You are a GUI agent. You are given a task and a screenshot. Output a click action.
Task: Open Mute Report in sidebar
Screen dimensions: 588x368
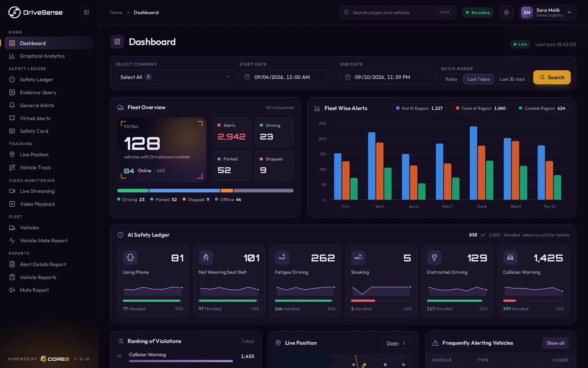click(x=49, y=290)
